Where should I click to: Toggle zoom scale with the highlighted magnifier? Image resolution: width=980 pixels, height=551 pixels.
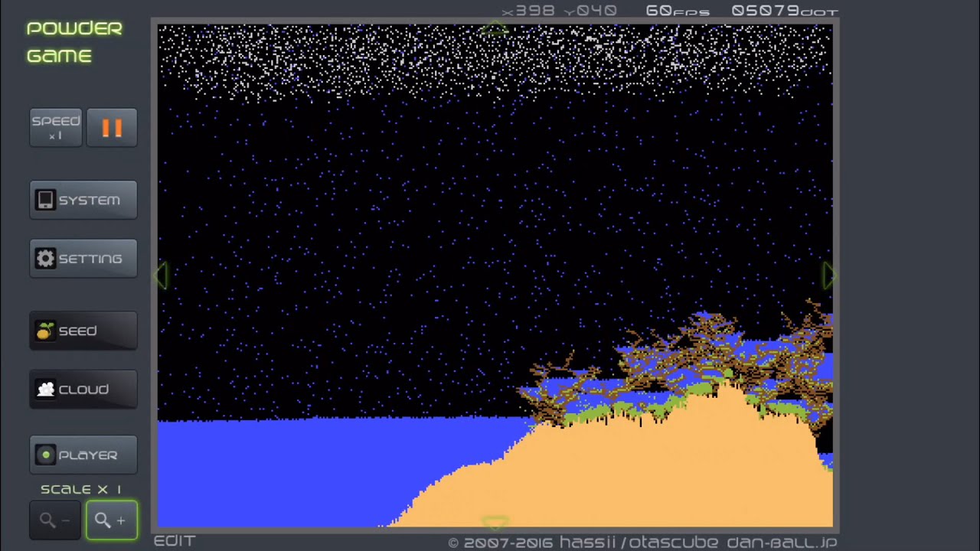click(112, 520)
